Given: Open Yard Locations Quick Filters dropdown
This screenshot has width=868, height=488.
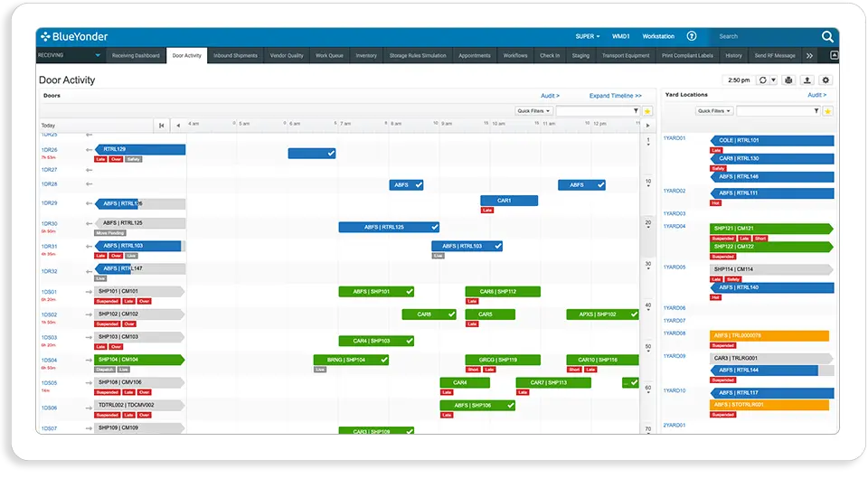Looking at the screenshot, I should 714,111.
